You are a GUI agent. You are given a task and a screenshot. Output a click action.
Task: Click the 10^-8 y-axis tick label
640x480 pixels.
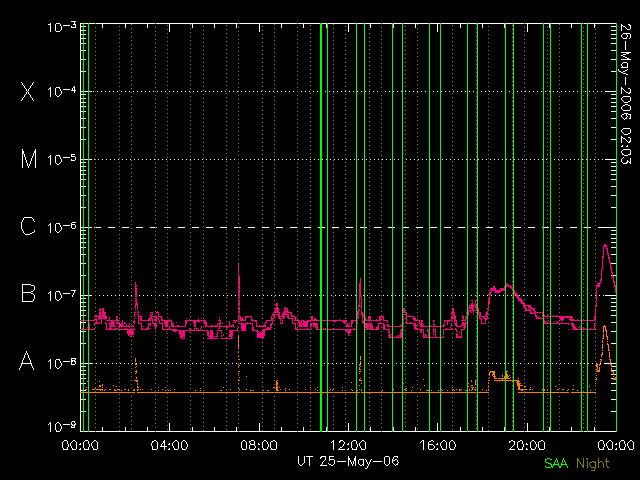coord(62,362)
